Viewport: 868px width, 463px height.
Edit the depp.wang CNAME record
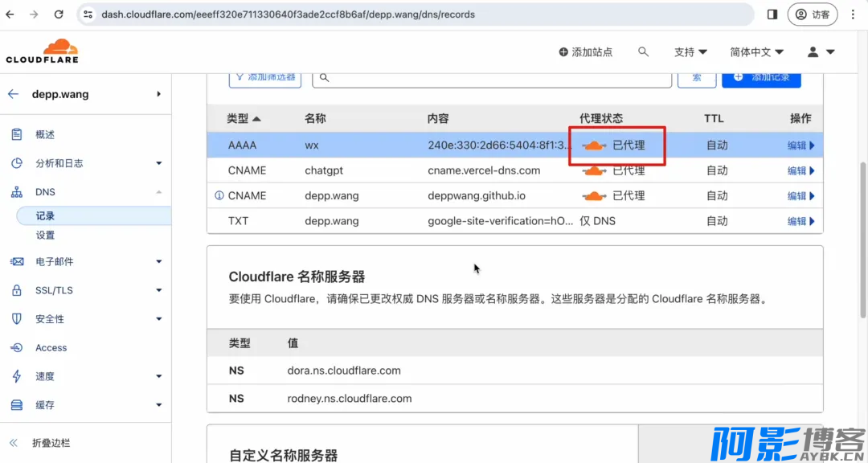(801, 196)
